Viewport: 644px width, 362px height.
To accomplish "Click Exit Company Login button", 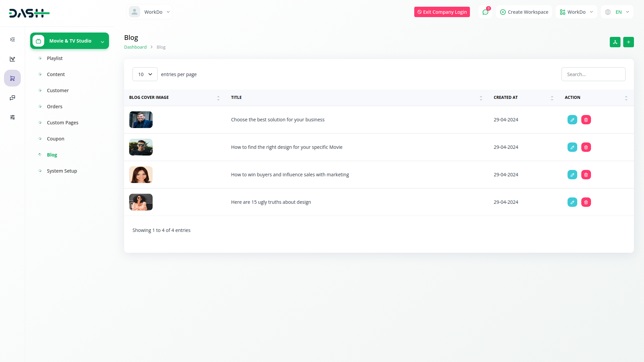I will coord(442,12).
